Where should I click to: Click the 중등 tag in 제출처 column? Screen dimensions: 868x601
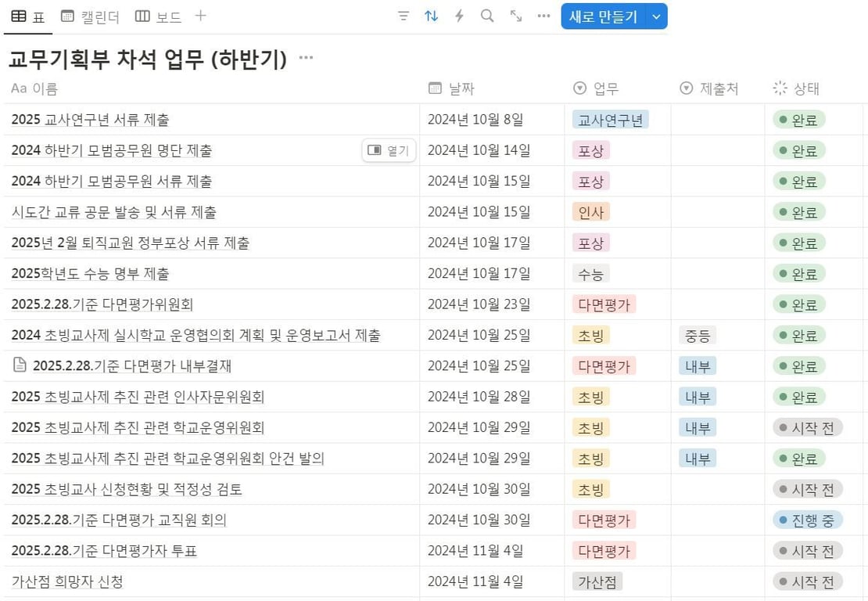pos(698,335)
